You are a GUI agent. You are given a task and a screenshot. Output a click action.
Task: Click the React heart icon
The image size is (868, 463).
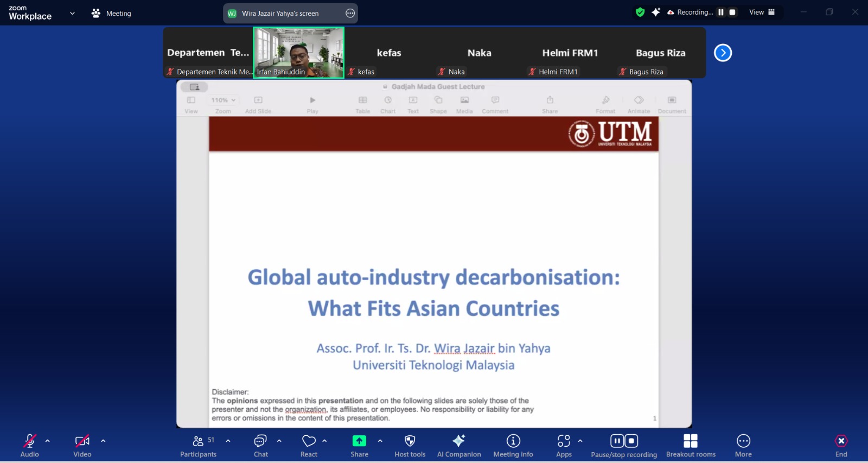(309, 441)
